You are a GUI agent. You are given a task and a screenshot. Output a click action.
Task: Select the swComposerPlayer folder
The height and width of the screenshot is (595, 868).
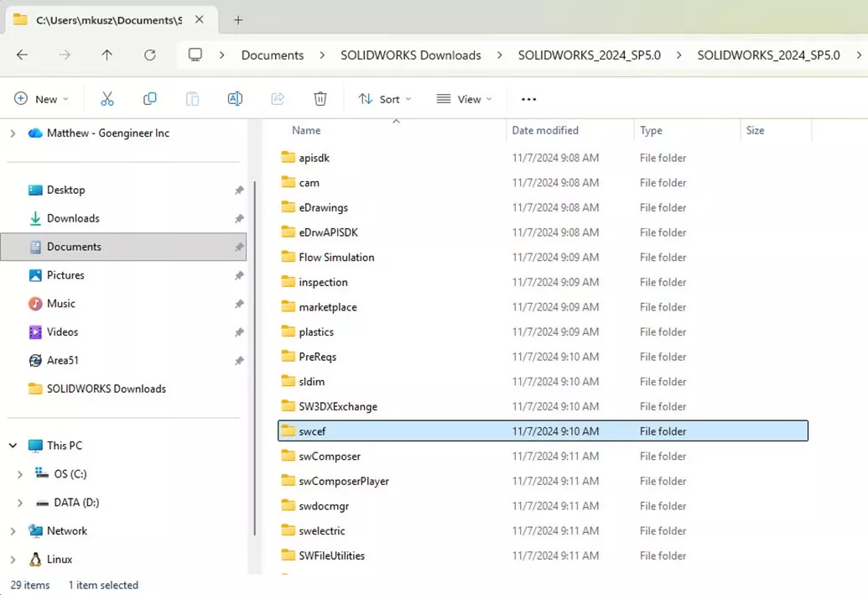point(543,482)
